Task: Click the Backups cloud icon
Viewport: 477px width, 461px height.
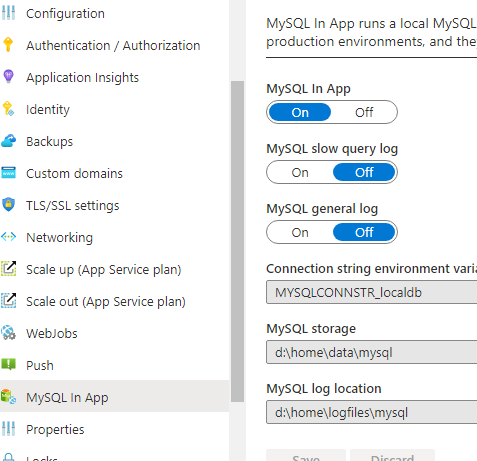Action: (8, 141)
